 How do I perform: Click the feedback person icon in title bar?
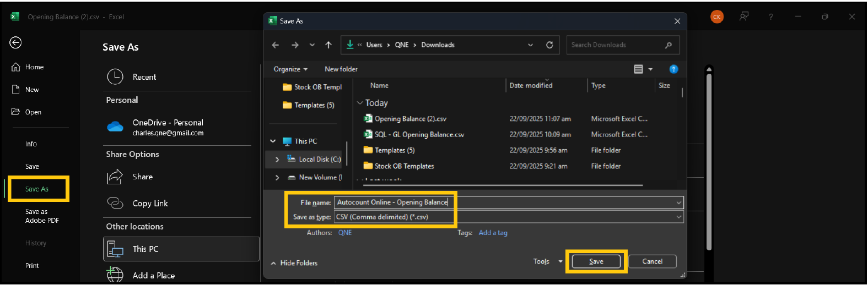tap(744, 17)
